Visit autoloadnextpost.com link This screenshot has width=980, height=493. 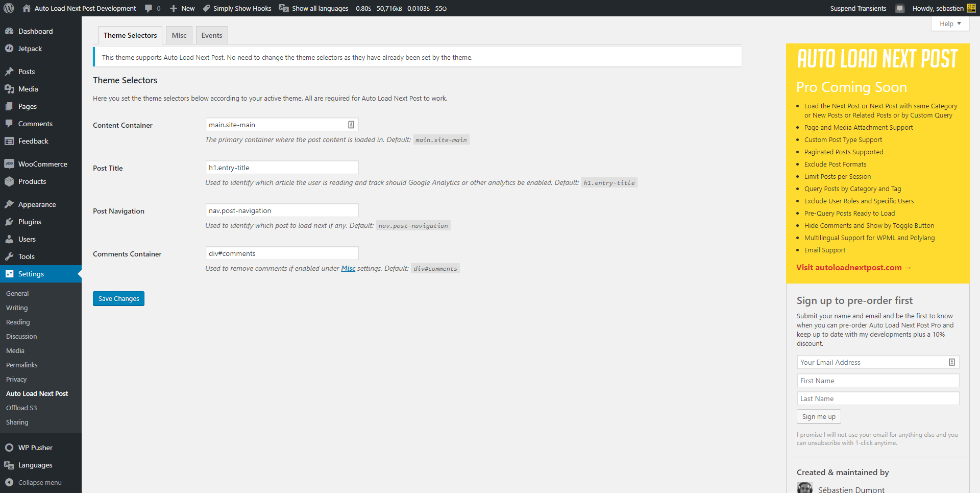(853, 267)
